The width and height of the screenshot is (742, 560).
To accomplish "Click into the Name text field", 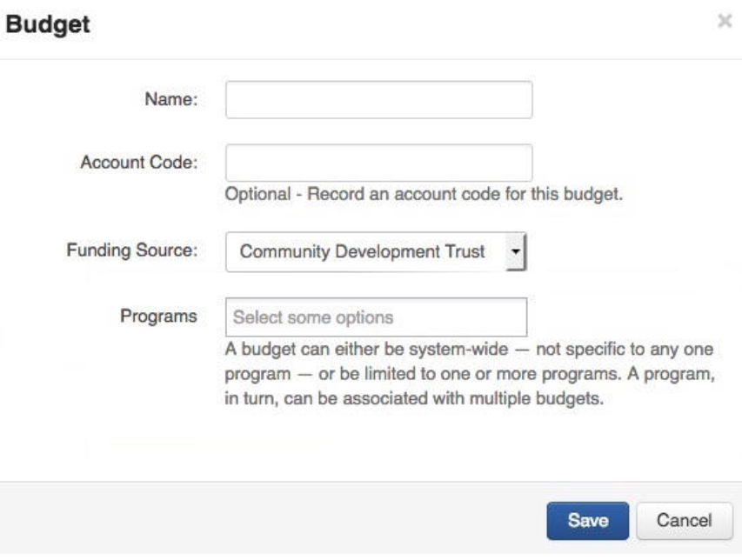I will point(378,100).
